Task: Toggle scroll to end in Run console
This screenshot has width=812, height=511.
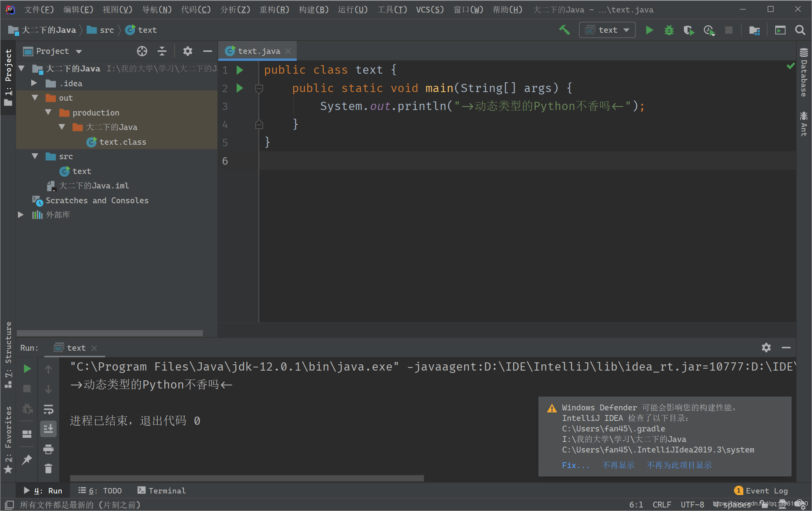Action: tap(48, 429)
